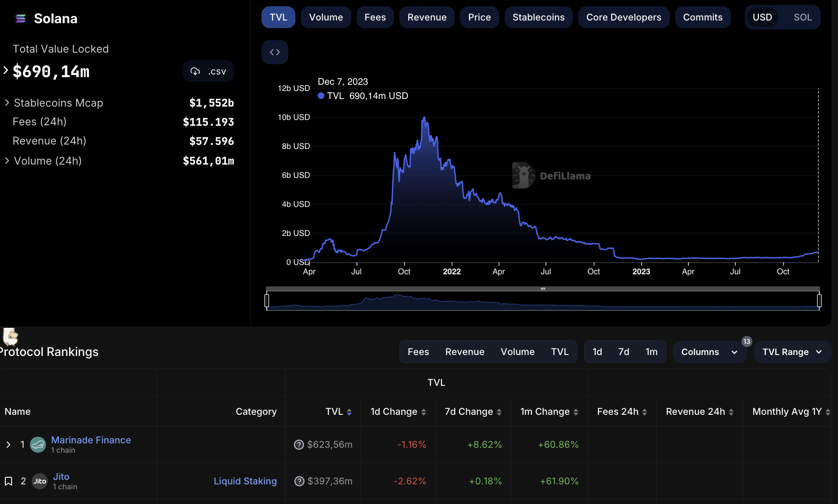Viewport: 838px width, 504px height.
Task: Click the left range slider handle
Action: tap(267, 301)
